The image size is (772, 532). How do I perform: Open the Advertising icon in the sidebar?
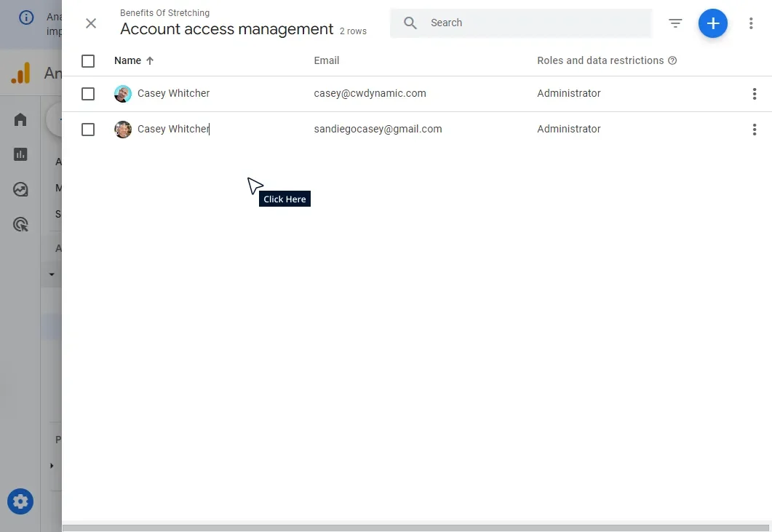click(20, 223)
